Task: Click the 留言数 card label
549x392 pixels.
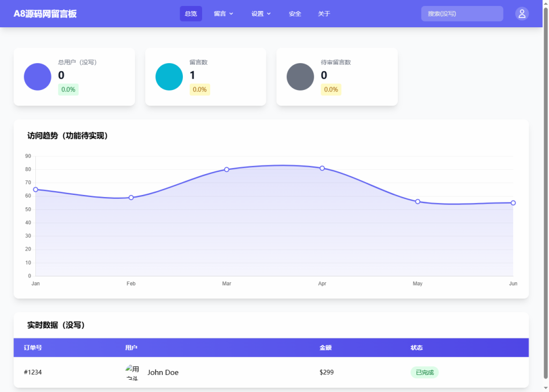Action: pos(198,62)
